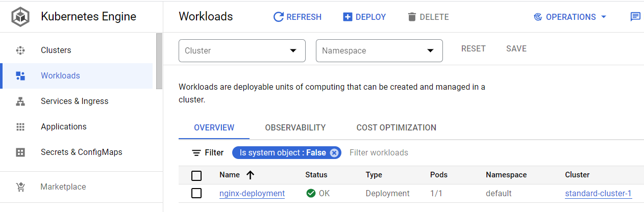Image resolution: width=644 pixels, height=212 pixels.
Task: Switch to the Cost Optimization tab
Action: tap(397, 127)
